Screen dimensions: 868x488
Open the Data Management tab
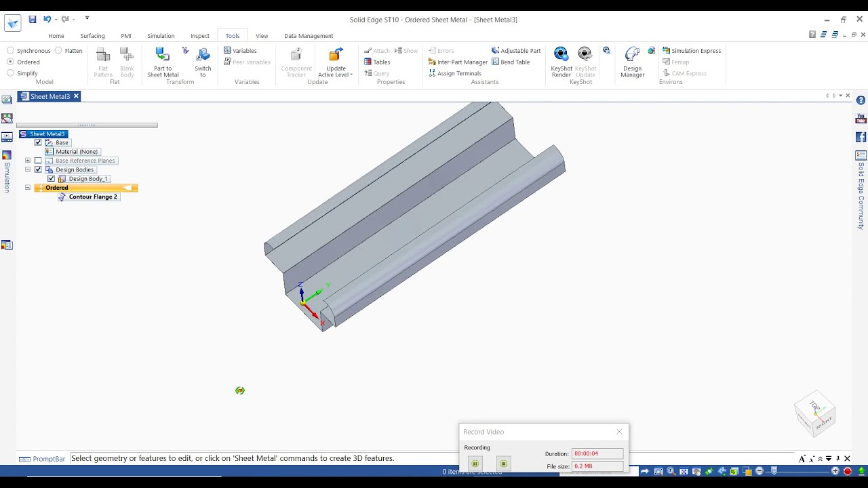(309, 36)
